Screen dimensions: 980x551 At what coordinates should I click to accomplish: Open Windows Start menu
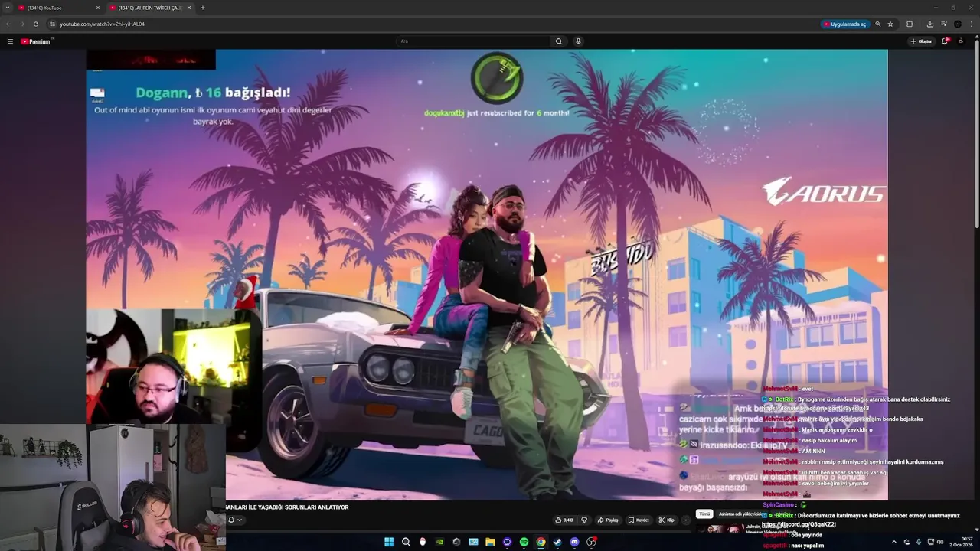point(389,542)
